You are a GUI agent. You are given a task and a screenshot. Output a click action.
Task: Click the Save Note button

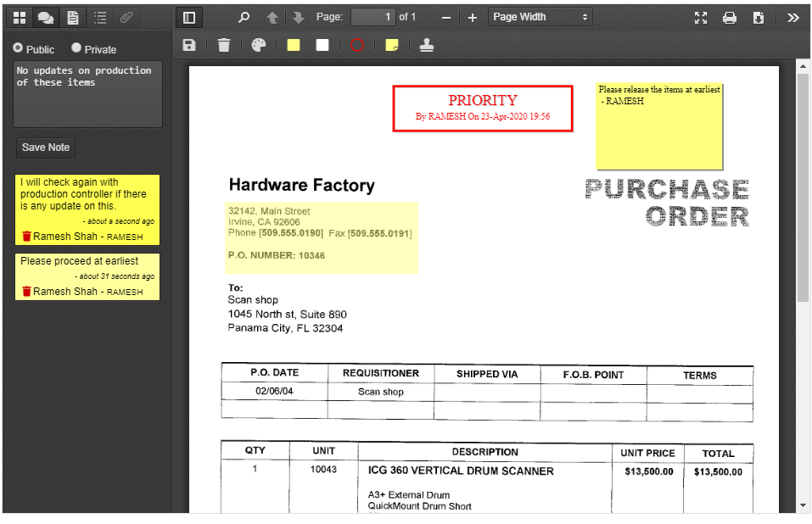(45, 147)
